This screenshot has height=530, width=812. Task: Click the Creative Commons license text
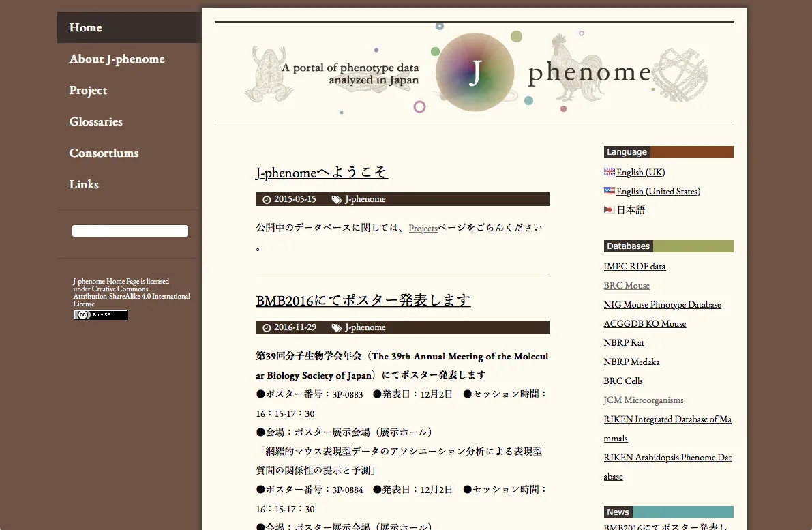(132, 292)
